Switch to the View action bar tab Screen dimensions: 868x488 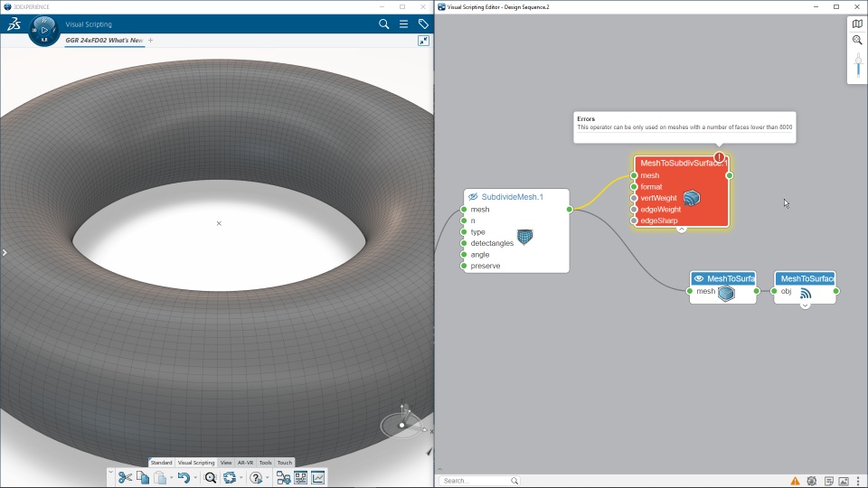point(226,463)
